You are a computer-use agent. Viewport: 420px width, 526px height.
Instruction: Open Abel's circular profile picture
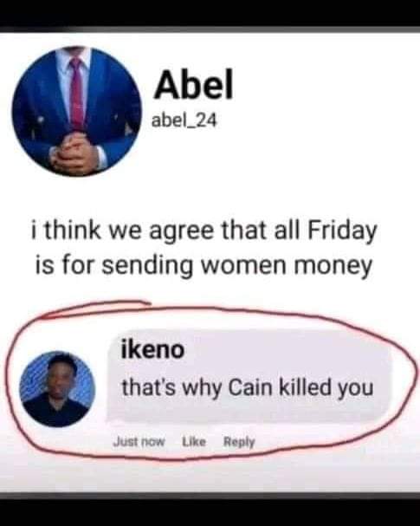(77, 112)
